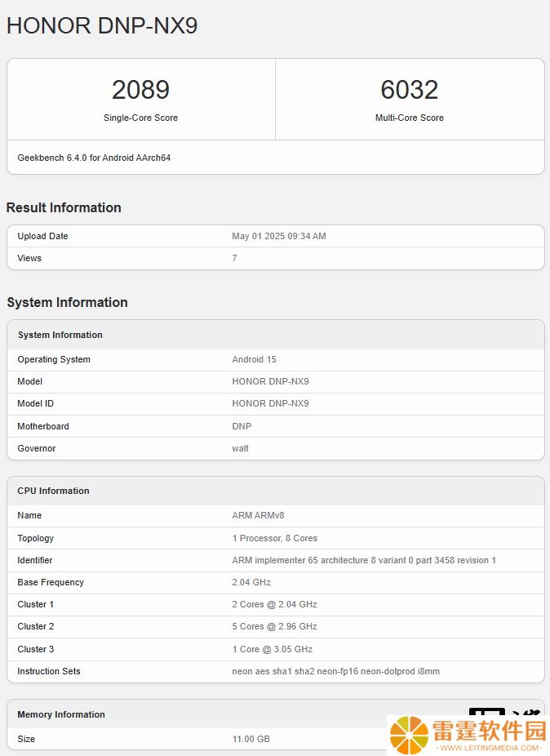550x756 pixels.
Task: Click the Upload Date label
Action: tap(42, 236)
